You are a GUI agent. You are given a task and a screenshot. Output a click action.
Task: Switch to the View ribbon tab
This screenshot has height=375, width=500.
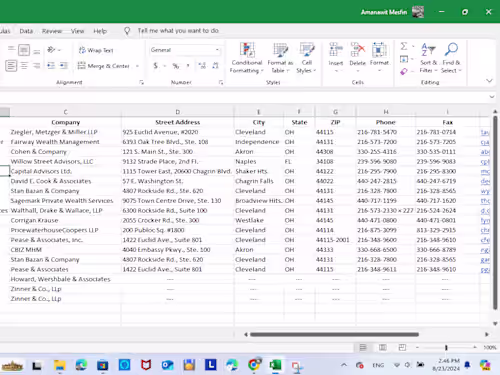pos(77,31)
